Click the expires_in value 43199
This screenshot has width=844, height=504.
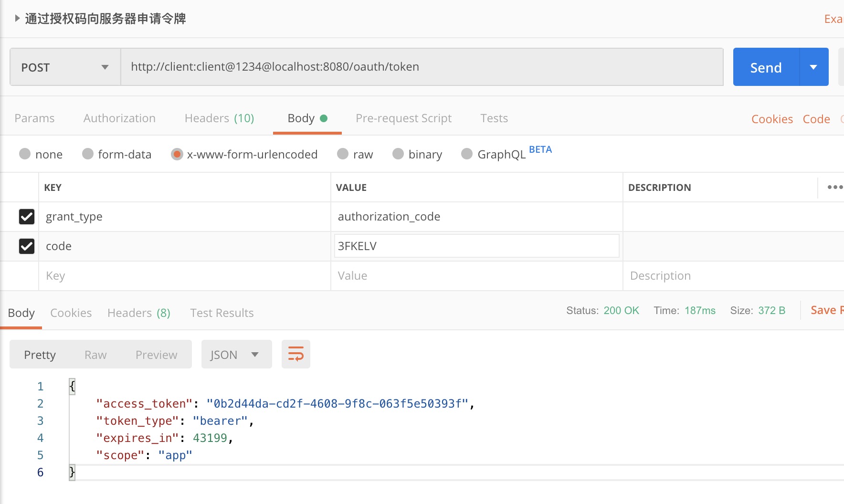point(210,438)
